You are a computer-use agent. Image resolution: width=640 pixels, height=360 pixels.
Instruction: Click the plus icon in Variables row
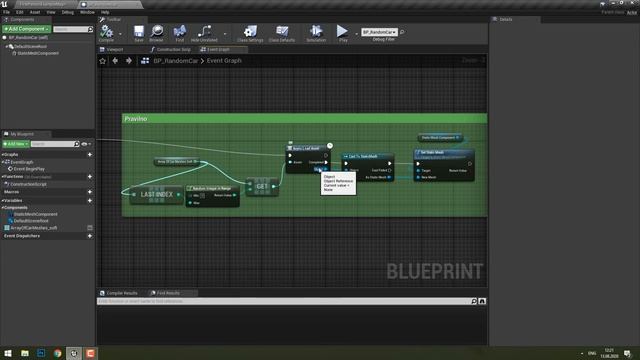point(90,201)
